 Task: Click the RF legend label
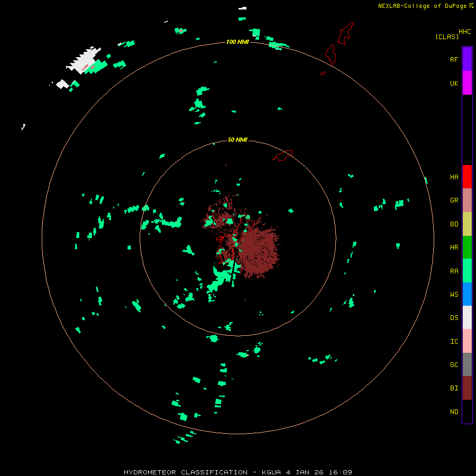click(454, 59)
